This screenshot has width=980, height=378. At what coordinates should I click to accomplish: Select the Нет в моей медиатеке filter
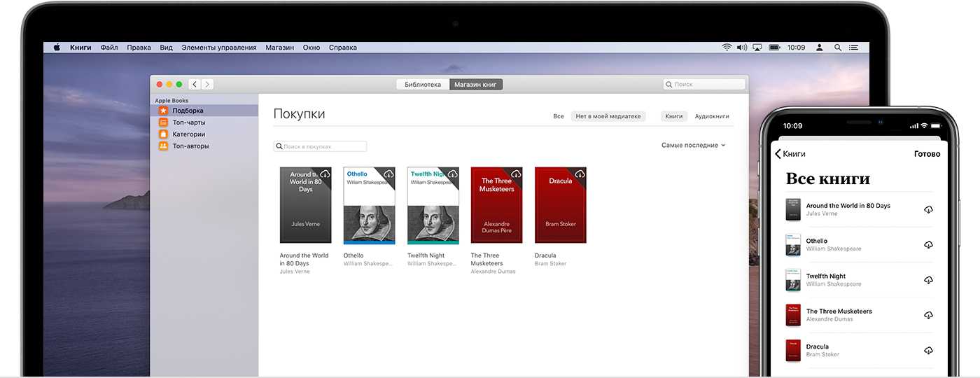(x=608, y=116)
